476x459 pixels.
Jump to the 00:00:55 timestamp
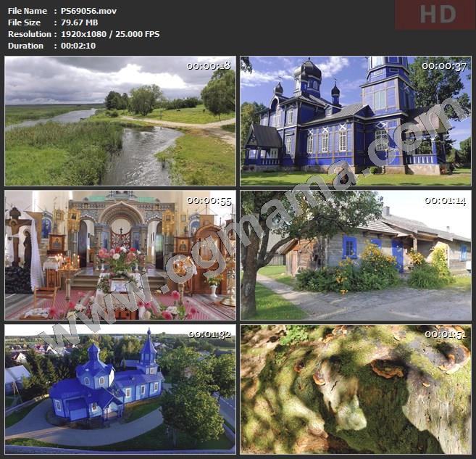click(209, 200)
